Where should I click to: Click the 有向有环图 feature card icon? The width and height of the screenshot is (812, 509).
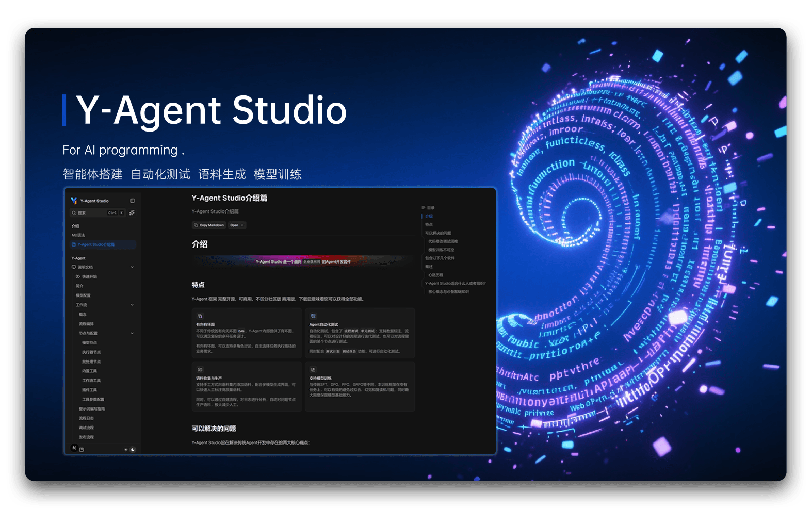tap(200, 316)
